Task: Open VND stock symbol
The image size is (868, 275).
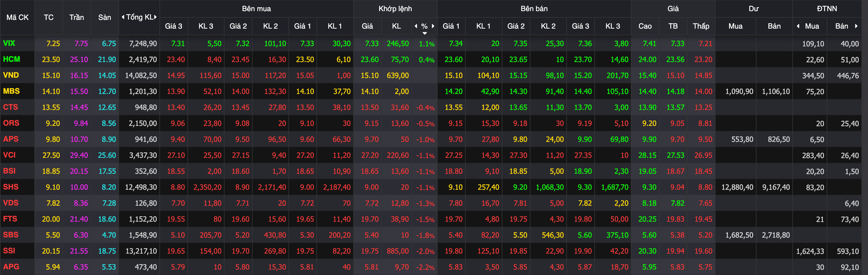Action: [11, 75]
